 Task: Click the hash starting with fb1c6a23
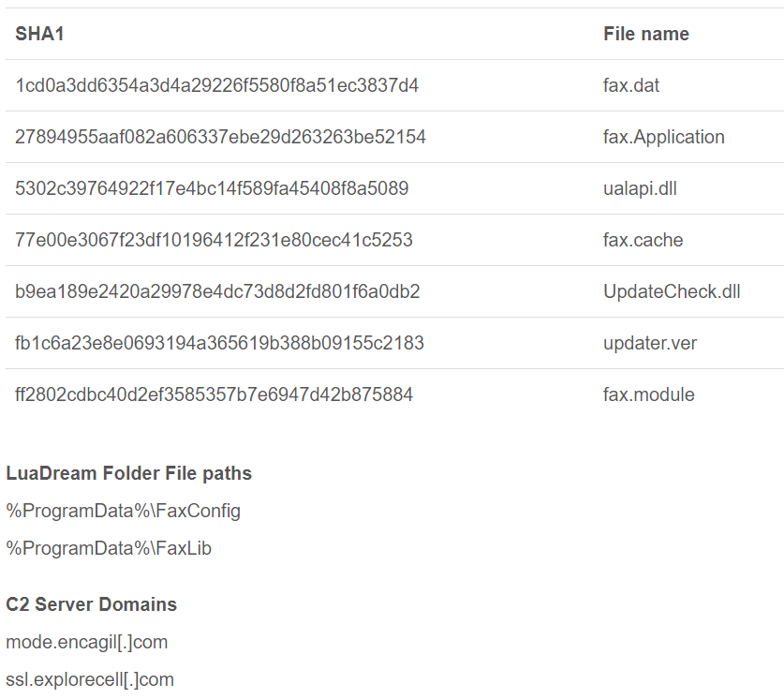tap(219, 344)
